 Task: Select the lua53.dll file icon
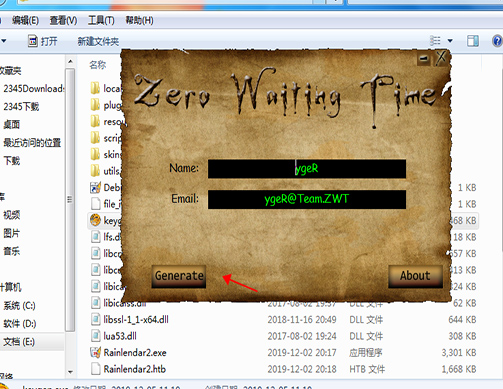pos(95,336)
